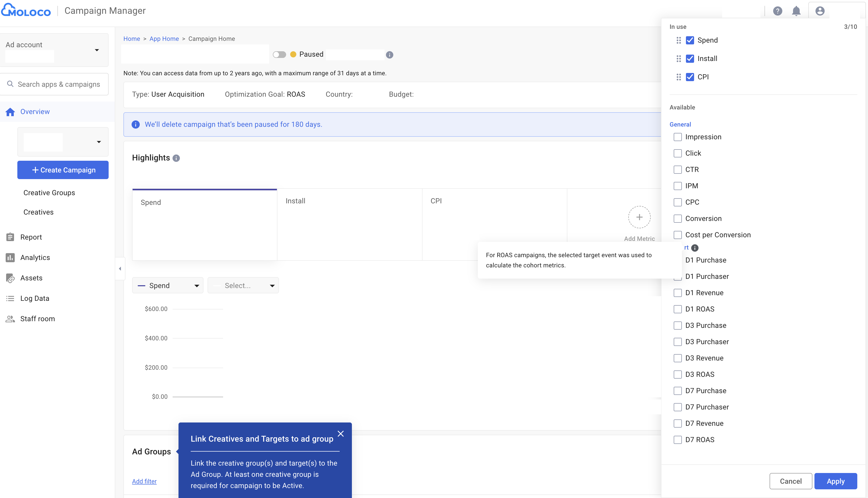Viewport: 868px width, 498px height.
Task: Open the Report section in sidebar
Action: click(x=31, y=237)
